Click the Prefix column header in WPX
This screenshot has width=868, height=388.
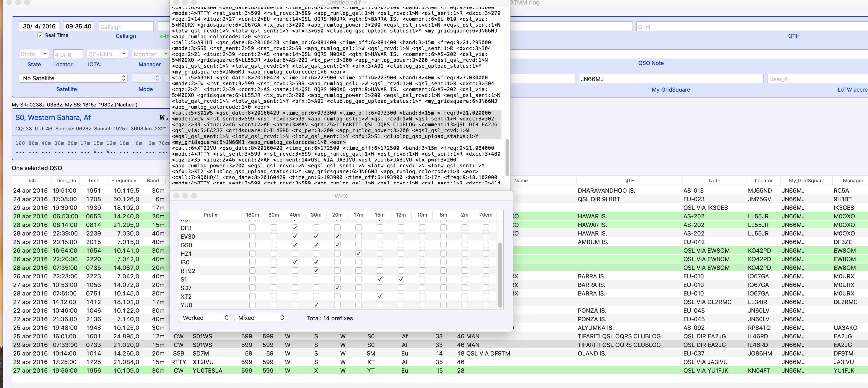pyautogui.click(x=210, y=215)
